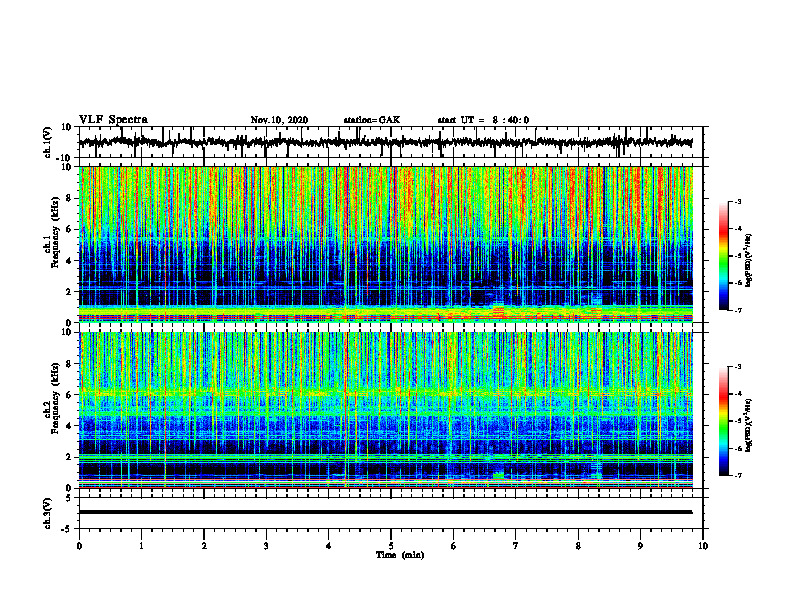The height and width of the screenshot is (612, 792).
Task: Click the "8" kHz tick on ch.2 frequency axis
Action: 70,364
